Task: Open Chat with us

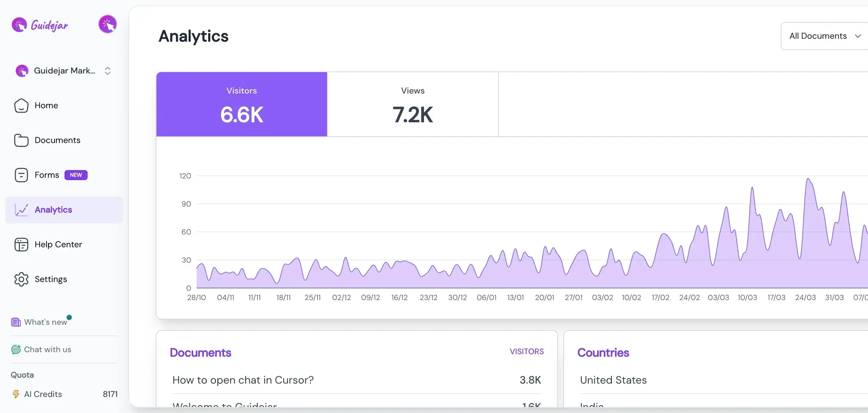Action: pyautogui.click(x=47, y=350)
